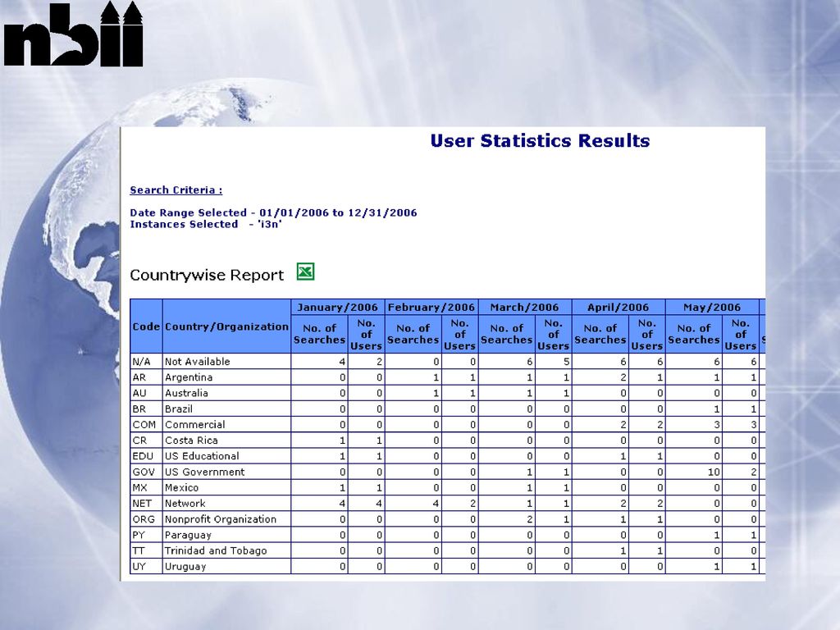Click the Brazil row name
Image resolution: width=840 pixels, height=630 pixels.
tap(178, 409)
